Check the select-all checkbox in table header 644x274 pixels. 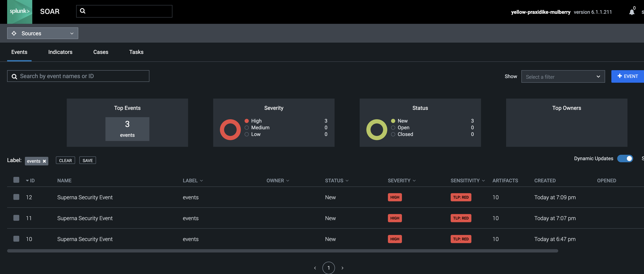[16, 180]
